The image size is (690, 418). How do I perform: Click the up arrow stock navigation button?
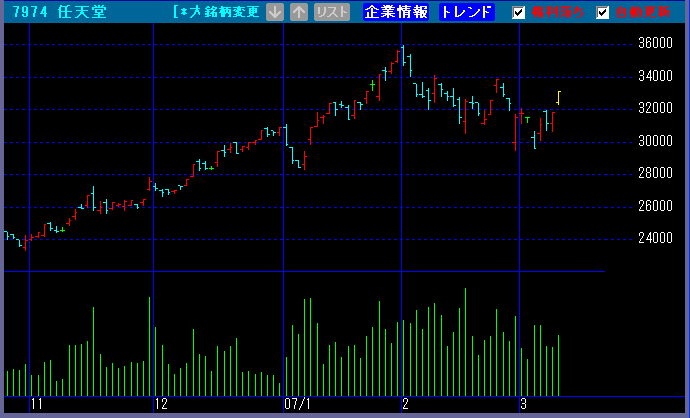[x=299, y=12]
